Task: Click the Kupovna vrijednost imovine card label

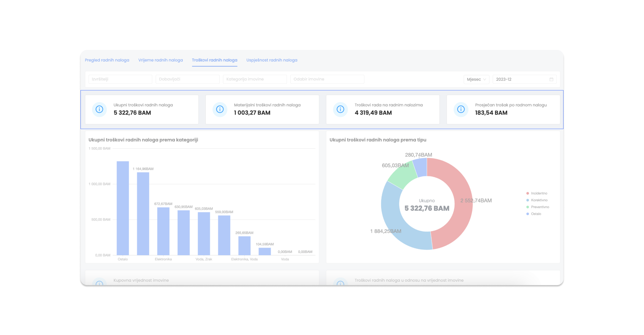Action: (141, 280)
